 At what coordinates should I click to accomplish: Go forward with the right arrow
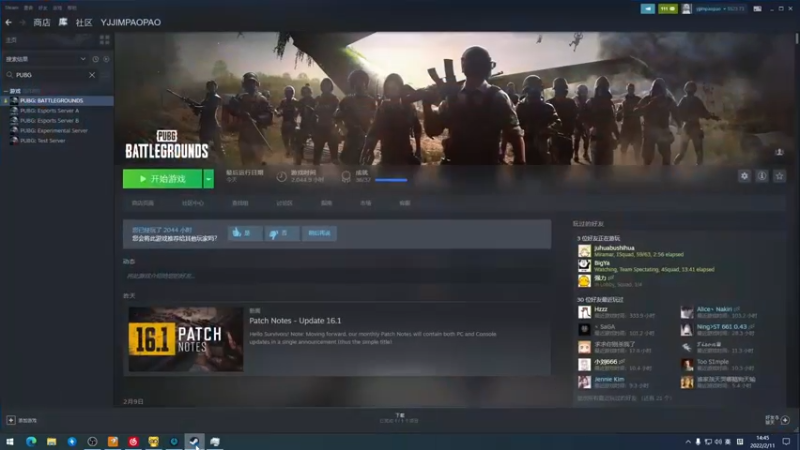point(22,22)
